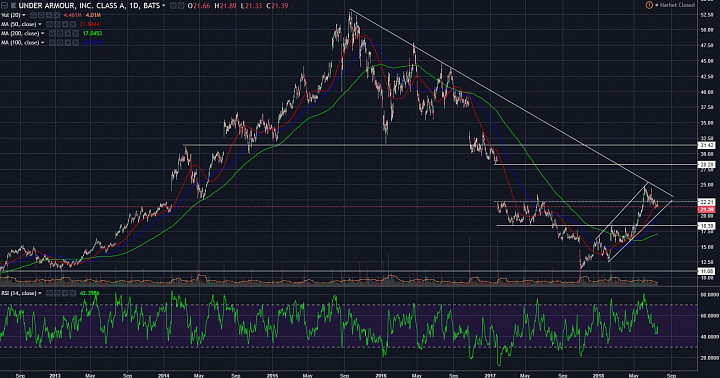Click the 80.0000 RSI scale label
The image size is (720, 378).
click(709, 294)
